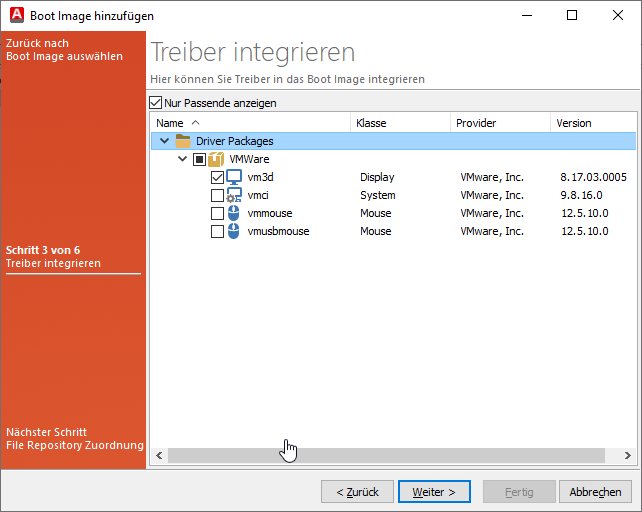Sort by the Provider column header
642x512 pixels.
(x=500, y=123)
